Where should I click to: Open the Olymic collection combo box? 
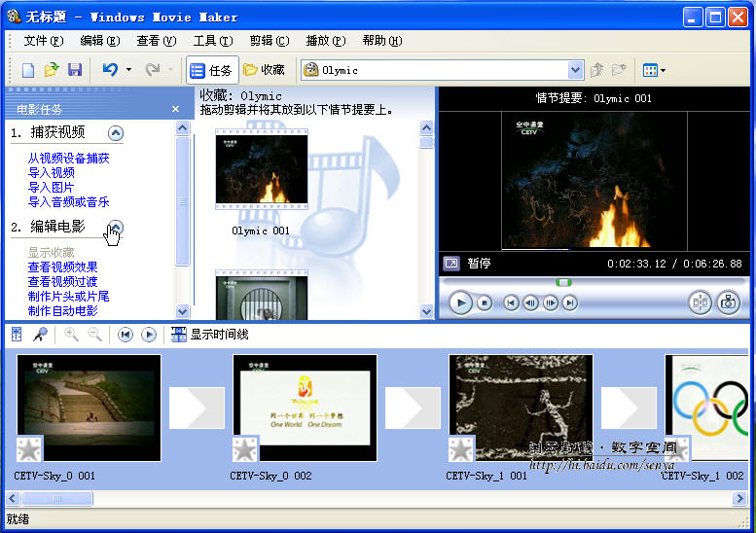click(442, 70)
